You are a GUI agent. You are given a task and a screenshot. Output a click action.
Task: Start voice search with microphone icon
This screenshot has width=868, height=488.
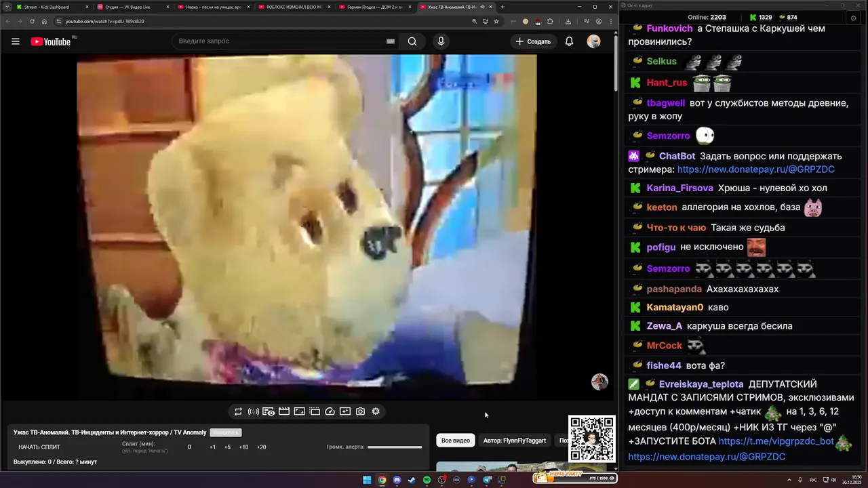point(441,41)
